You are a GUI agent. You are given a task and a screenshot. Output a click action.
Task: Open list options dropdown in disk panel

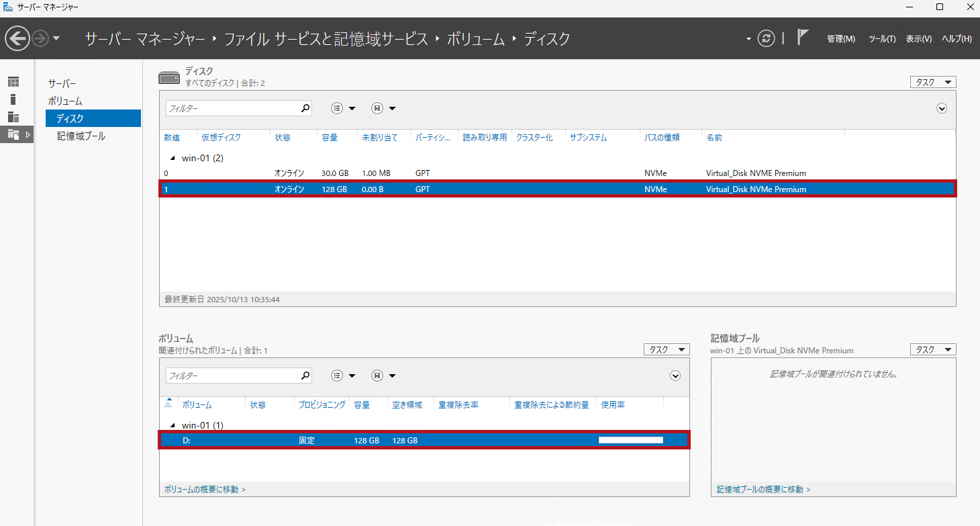pyautogui.click(x=344, y=108)
